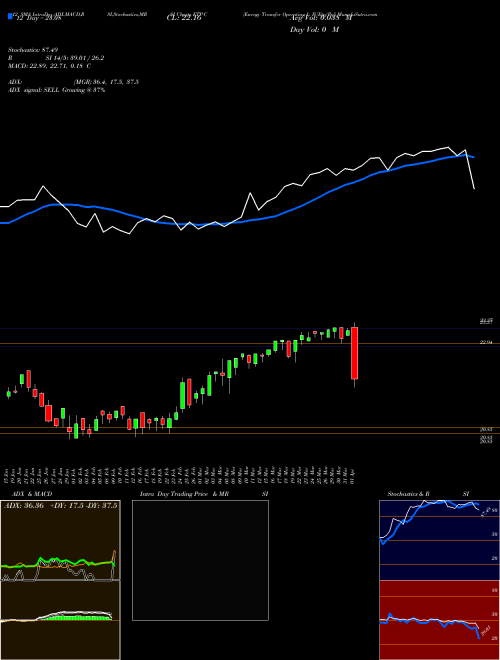The image size is (500, 660).
Task: Open the blue Stochastics chart panel
Action: [x=439, y=540]
